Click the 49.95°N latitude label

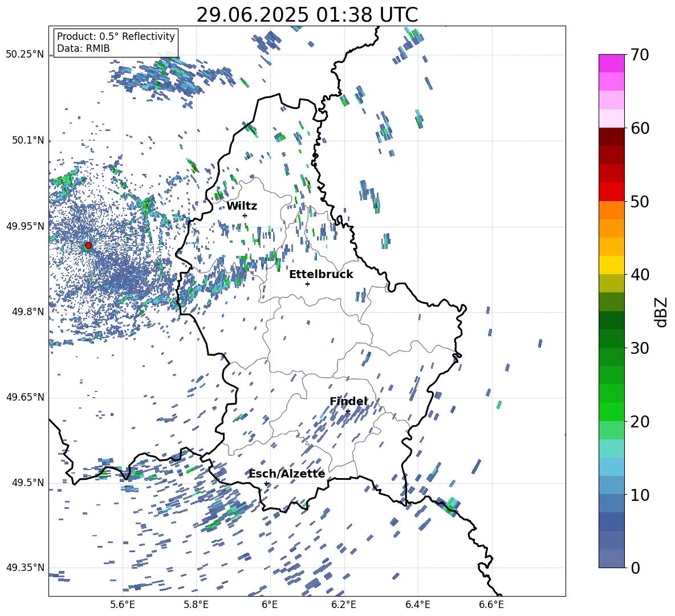[25, 226]
